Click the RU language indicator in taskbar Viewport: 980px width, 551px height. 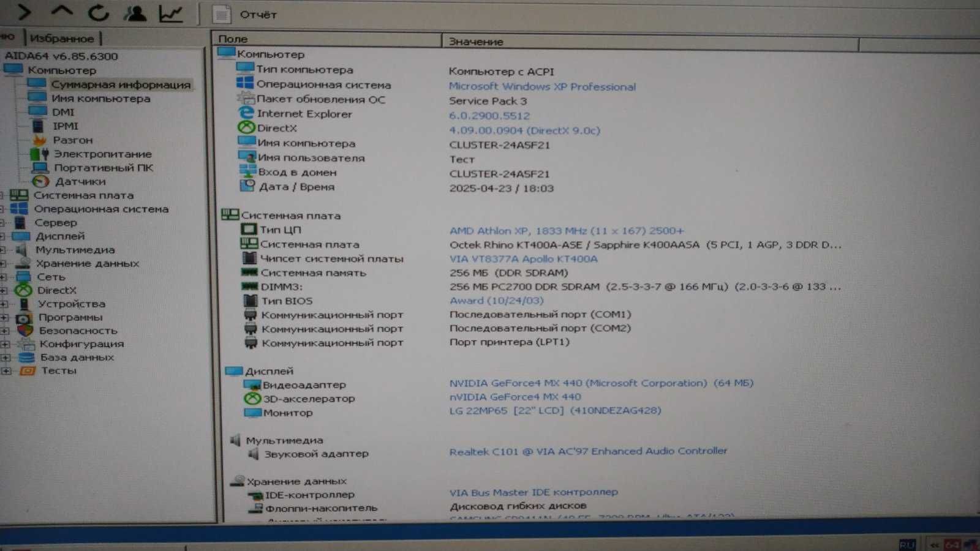point(908,544)
